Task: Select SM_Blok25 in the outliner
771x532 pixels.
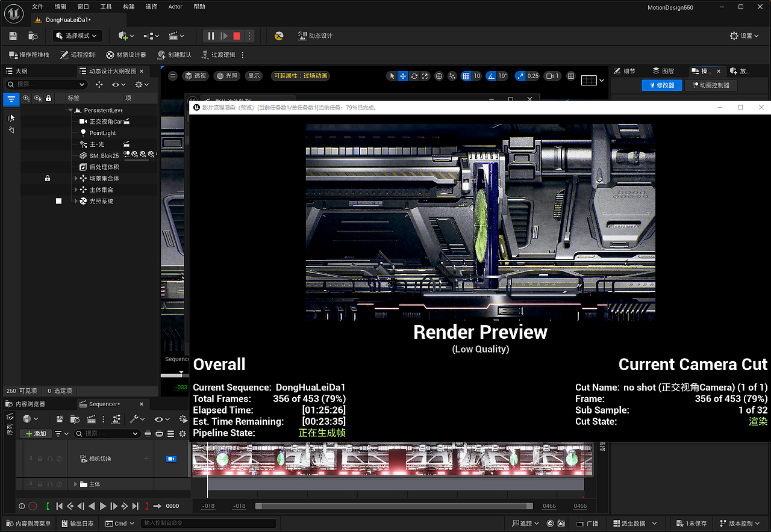Action: point(104,156)
